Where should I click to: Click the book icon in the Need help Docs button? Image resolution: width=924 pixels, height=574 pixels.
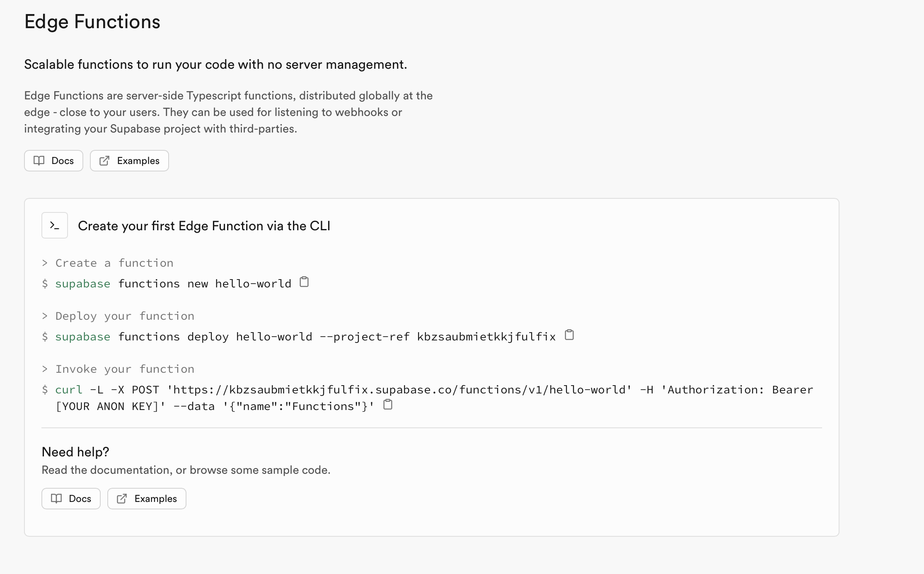coord(56,499)
